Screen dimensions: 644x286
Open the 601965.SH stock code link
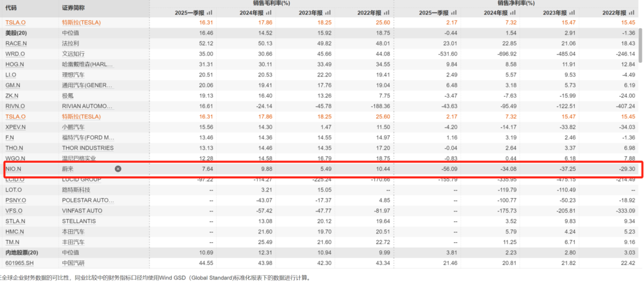[x=19, y=263]
